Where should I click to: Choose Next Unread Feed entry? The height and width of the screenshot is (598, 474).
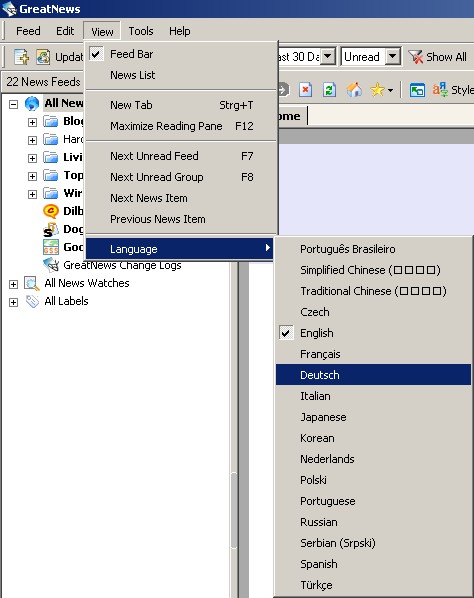point(182,156)
